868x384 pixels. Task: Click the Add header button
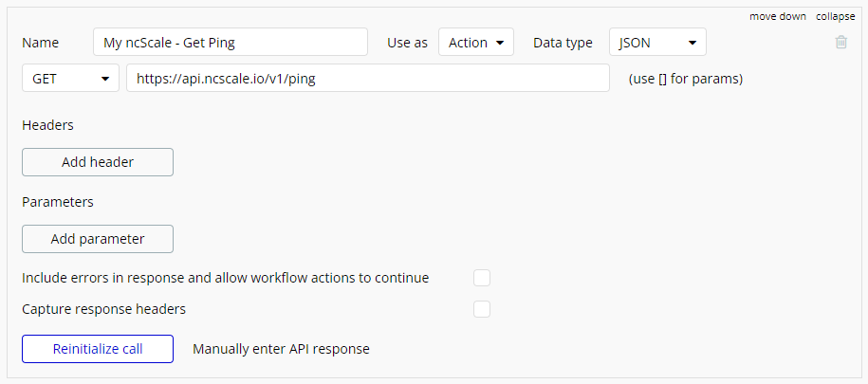(x=98, y=162)
